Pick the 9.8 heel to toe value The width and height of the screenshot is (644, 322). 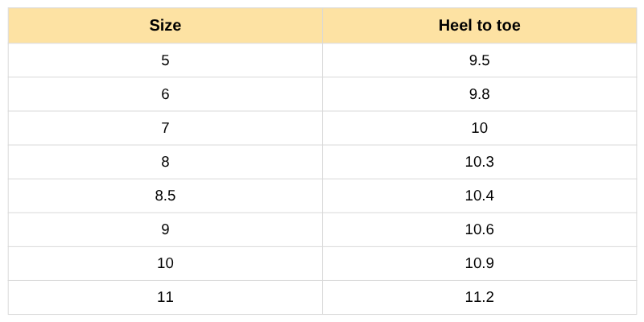(x=479, y=94)
